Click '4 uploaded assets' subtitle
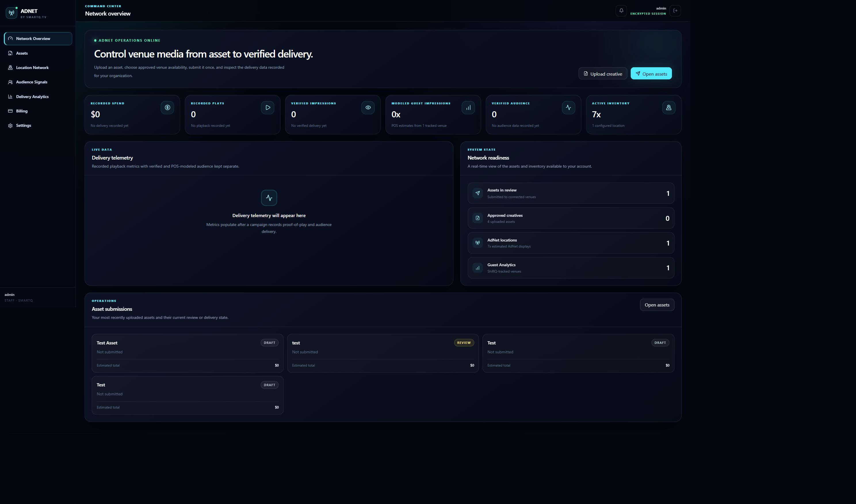This screenshot has width=856, height=504. (501, 222)
